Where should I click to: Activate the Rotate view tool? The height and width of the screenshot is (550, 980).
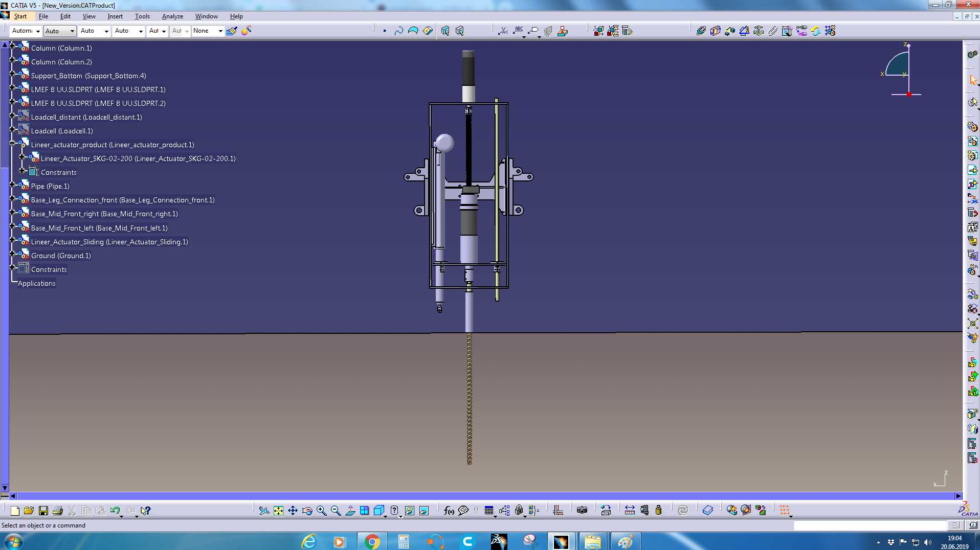(x=307, y=510)
